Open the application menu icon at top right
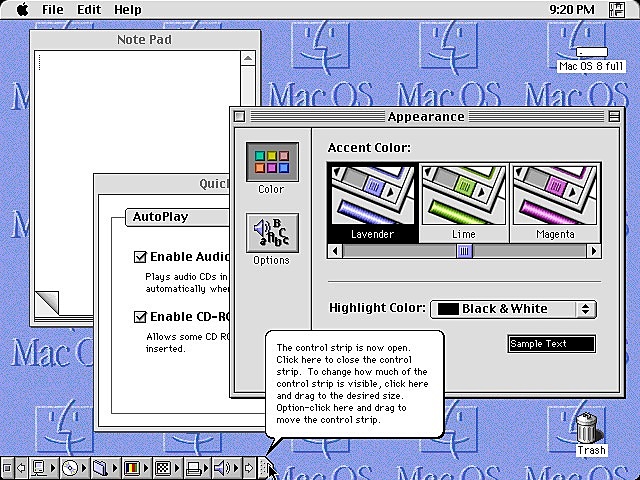The height and width of the screenshot is (480, 640). pyautogui.click(x=616, y=9)
